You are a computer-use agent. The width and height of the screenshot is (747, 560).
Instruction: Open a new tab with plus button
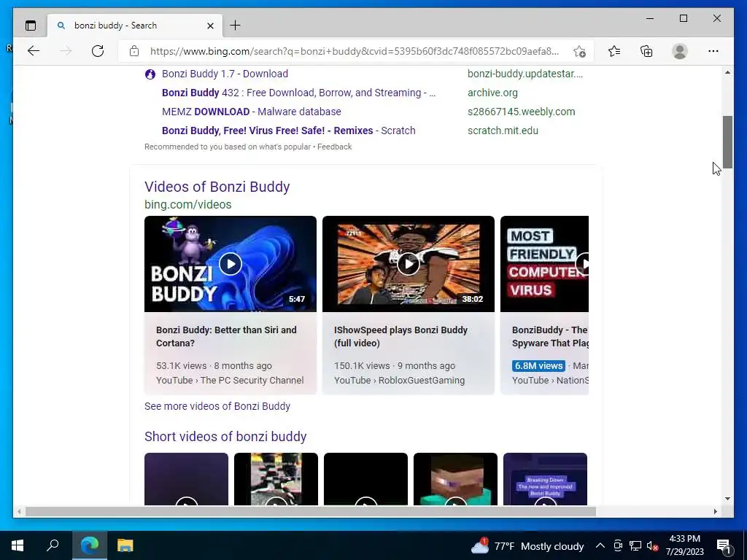click(236, 26)
